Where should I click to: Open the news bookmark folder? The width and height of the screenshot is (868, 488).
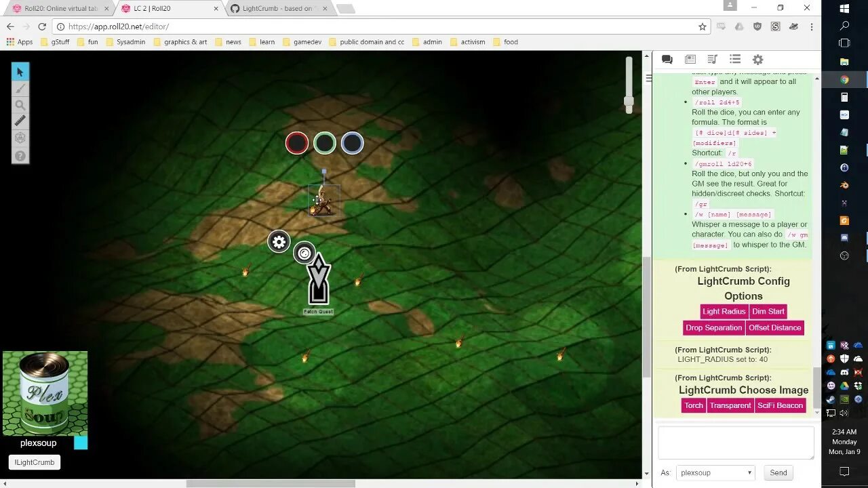pos(228,42)
